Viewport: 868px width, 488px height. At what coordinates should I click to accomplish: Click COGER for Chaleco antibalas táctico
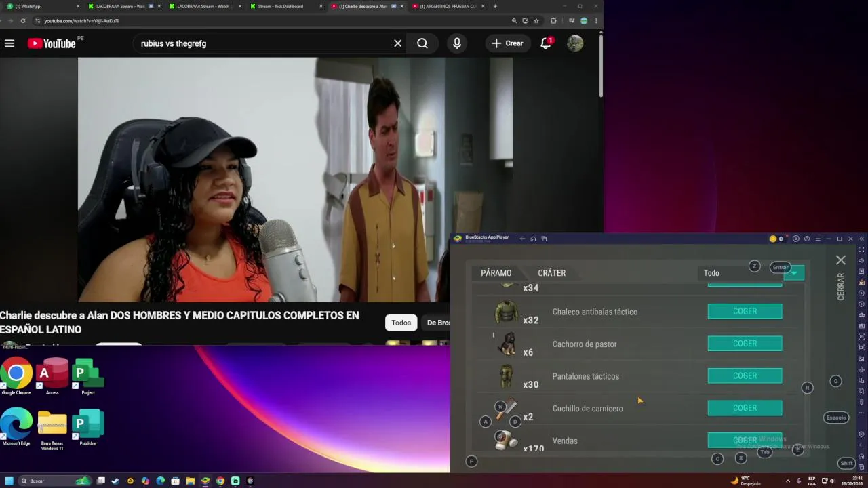click(x=745, y=311)
